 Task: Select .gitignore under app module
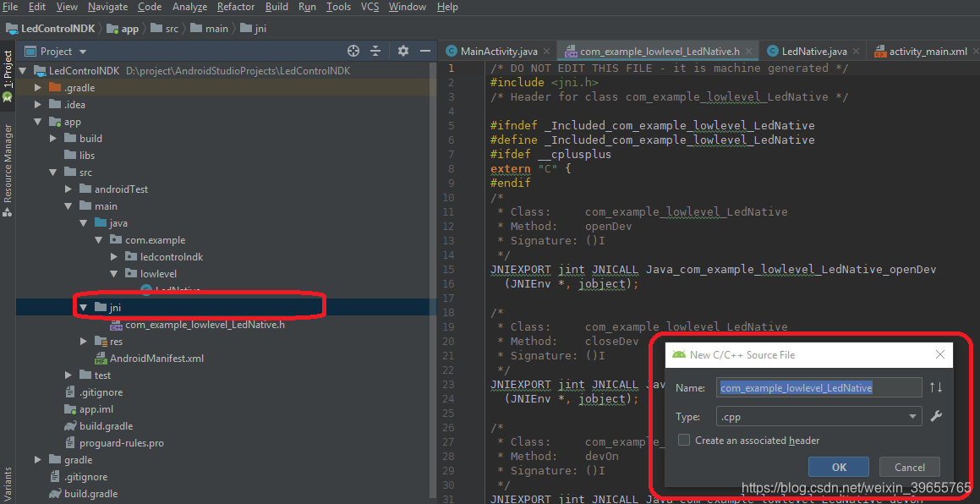[101, 392]
